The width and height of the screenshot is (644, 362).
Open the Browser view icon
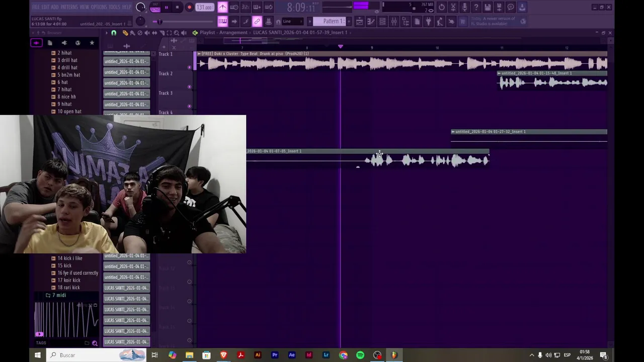[406, 21]
